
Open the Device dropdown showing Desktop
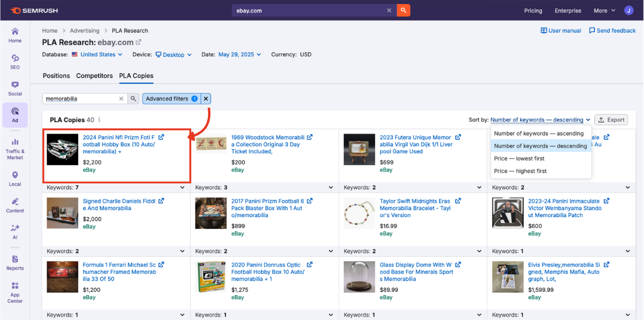(174, 54)
